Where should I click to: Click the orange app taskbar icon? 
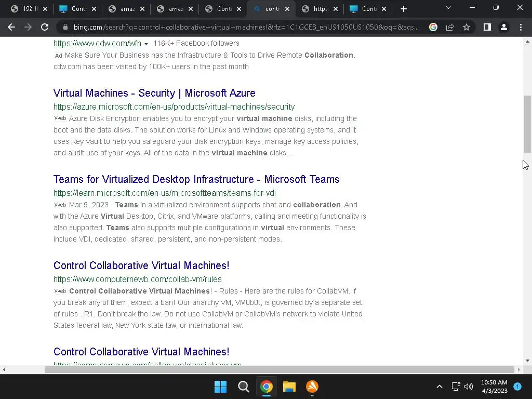pos(312,387)
